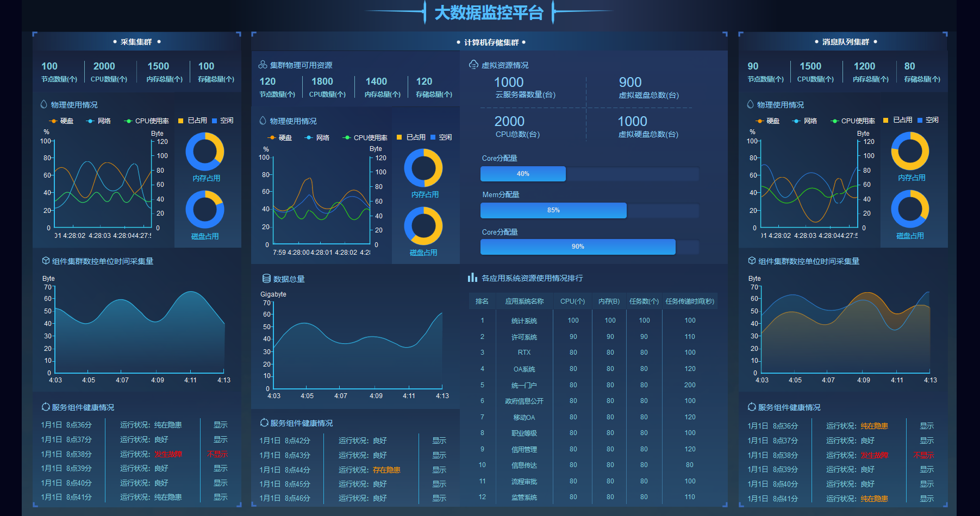Click the 政府信息公开 row name
This screenshot has height=516, width=980.
pos(525,401)
